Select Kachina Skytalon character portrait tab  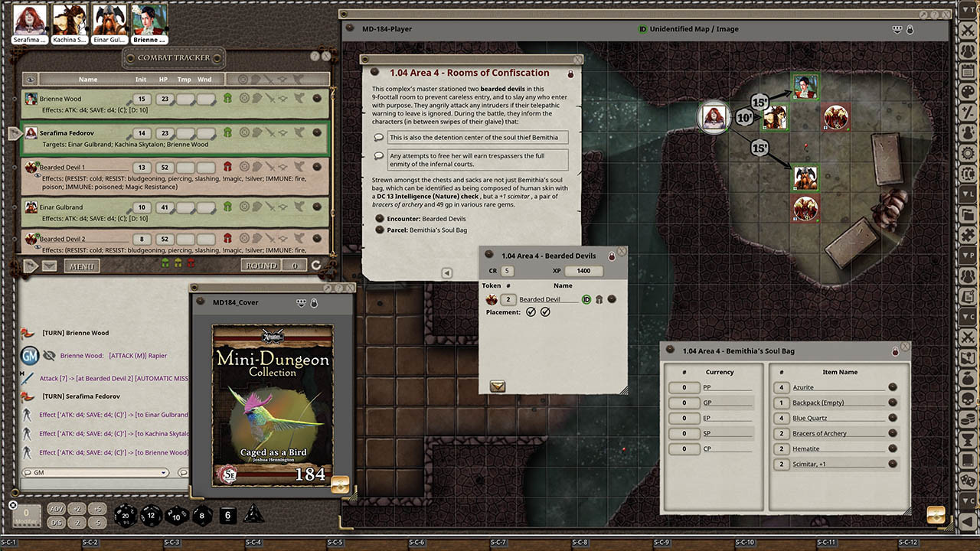click(x=70, y=23)
